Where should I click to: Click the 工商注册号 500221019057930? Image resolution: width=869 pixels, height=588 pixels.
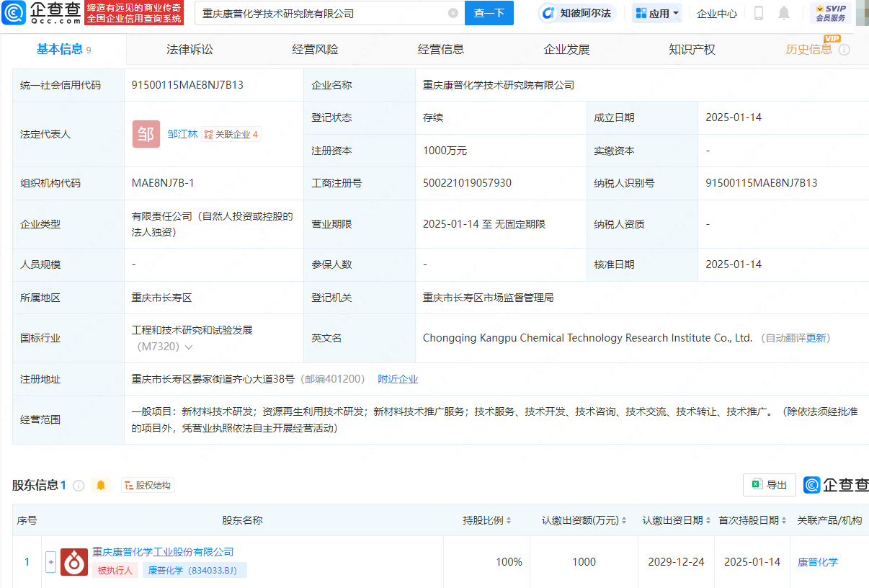[467, 183]
